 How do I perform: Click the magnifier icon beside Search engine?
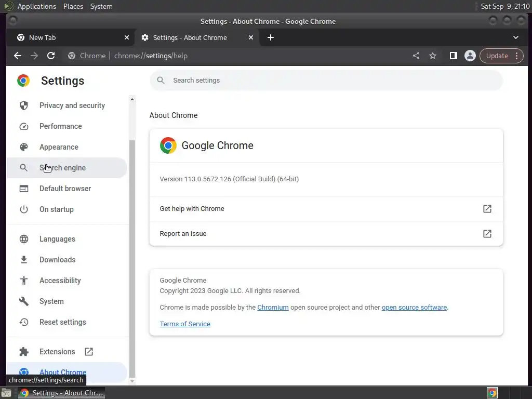click(x=24, y=168)
